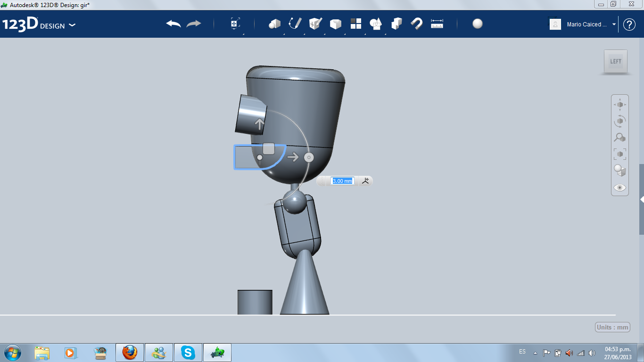Open the Pattern tools
The height and width of the screenshot is (362, 644).
(356, 24)
